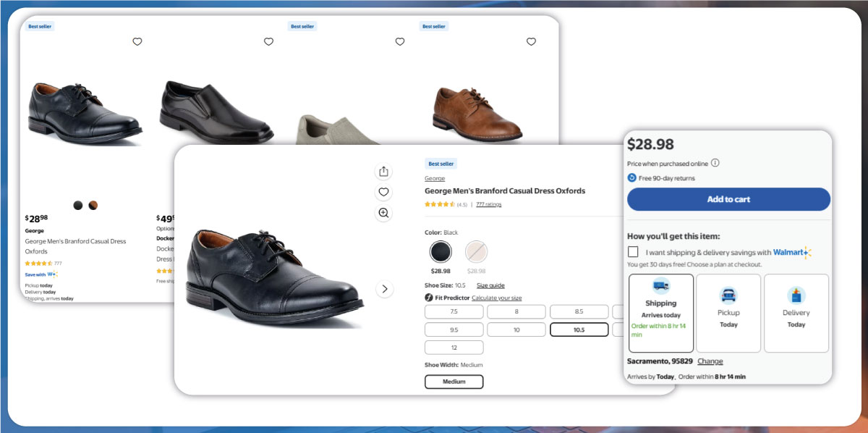Add product to list via detail page heart icon
This screenshot has height=433, width=868.
point(383,192)
